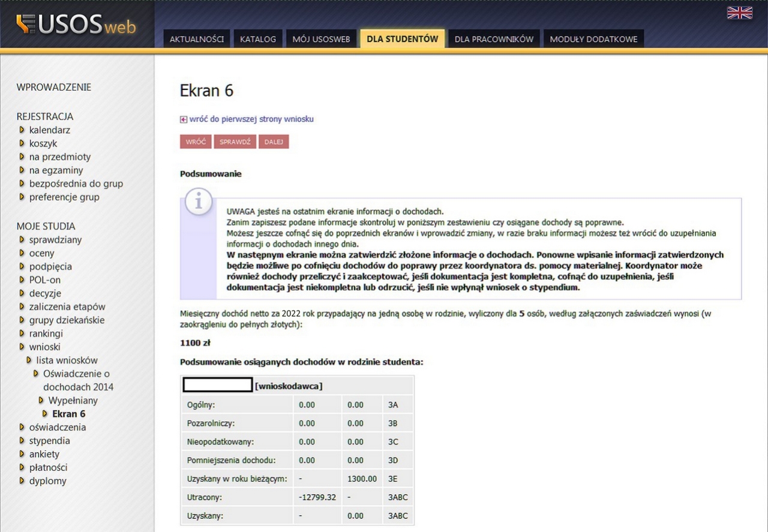
Task: Open 'bezpośrednia do grup' link
Action: [76, 184]
